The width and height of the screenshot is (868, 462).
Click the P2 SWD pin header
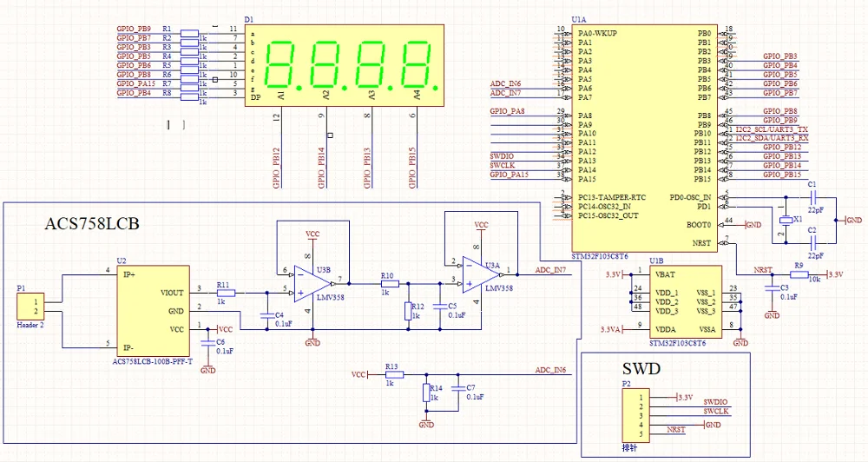click(635, 415)
